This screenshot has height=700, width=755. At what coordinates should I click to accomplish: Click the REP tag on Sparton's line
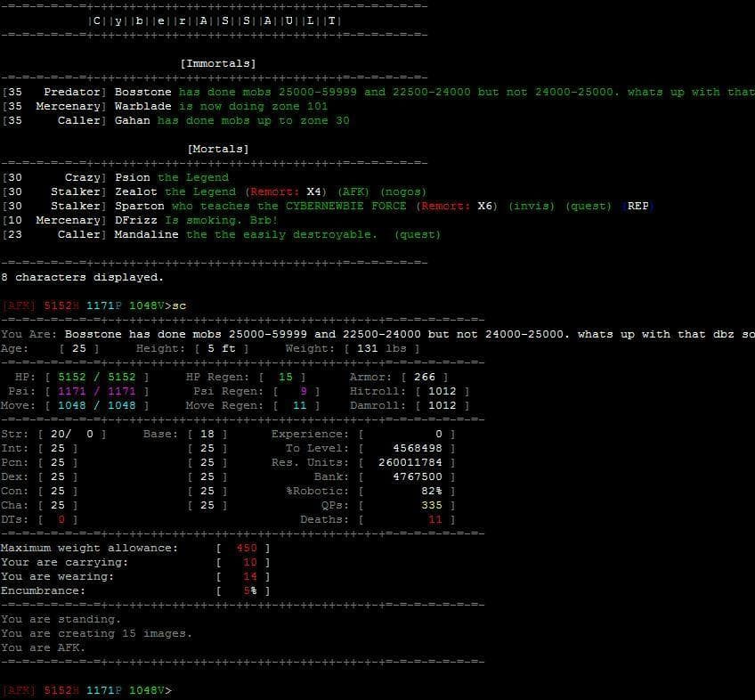click(x=637, y=206)
